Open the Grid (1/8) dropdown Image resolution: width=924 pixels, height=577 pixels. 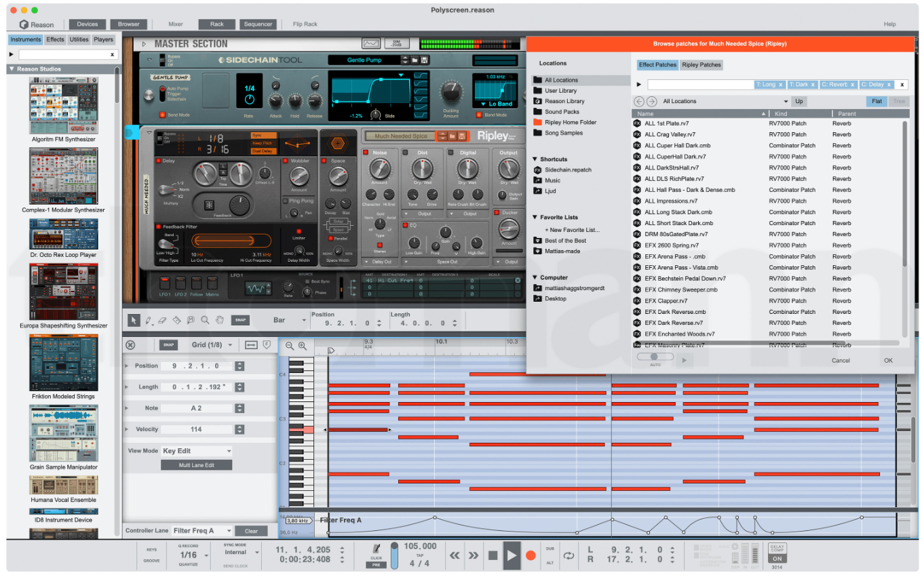click(x=212, y=344)
